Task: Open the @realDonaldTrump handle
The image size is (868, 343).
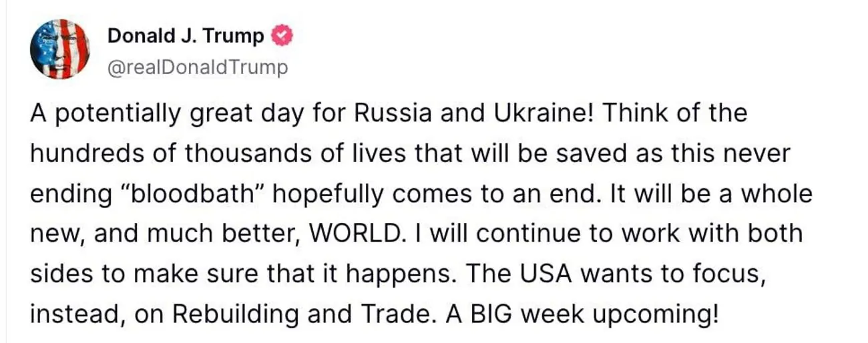Action: [x=198, y=67]
